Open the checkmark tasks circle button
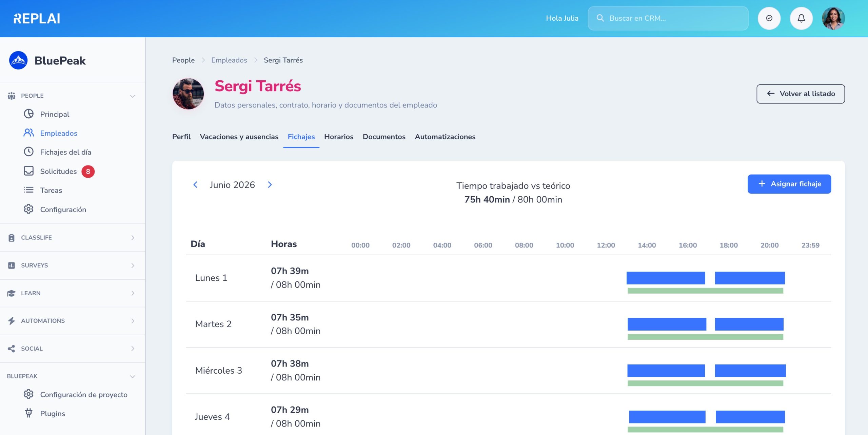 coord(769,18)
